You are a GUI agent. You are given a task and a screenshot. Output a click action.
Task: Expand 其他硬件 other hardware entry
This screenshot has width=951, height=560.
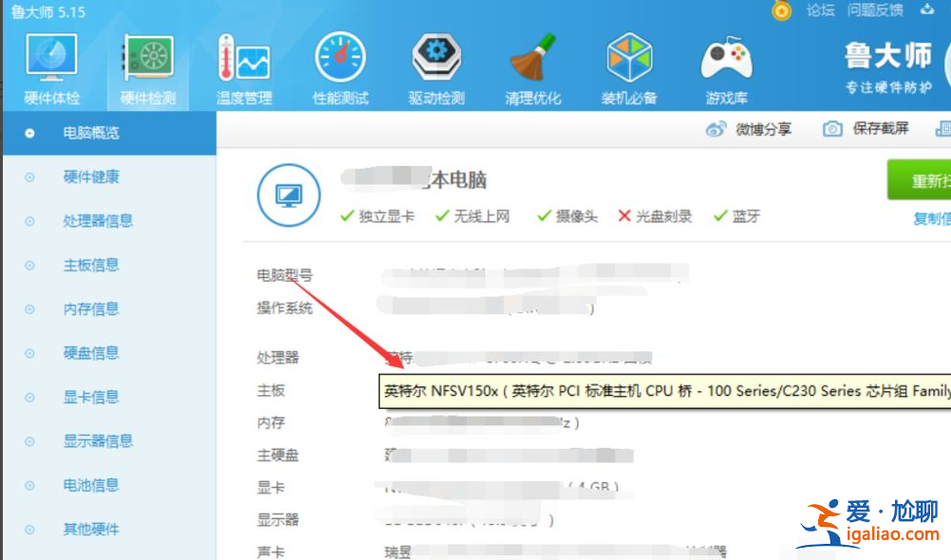click(92, 529)
